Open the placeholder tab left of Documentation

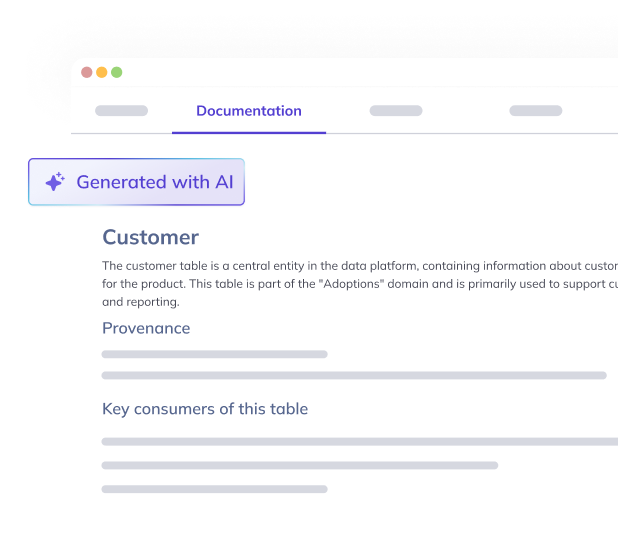point(121,111)
